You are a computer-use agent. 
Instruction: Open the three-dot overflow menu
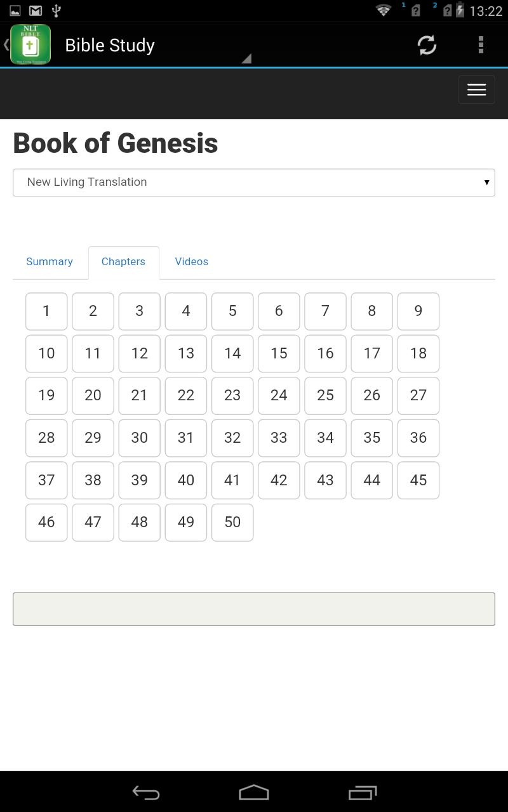pyautogui.click(x=481, y=44)
